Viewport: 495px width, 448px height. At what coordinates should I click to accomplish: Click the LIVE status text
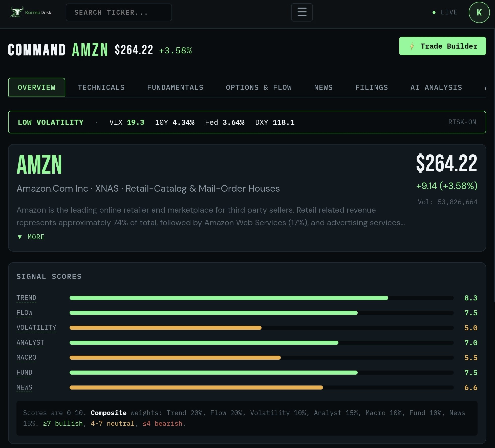pyautogui.click(x=449, y=12)
